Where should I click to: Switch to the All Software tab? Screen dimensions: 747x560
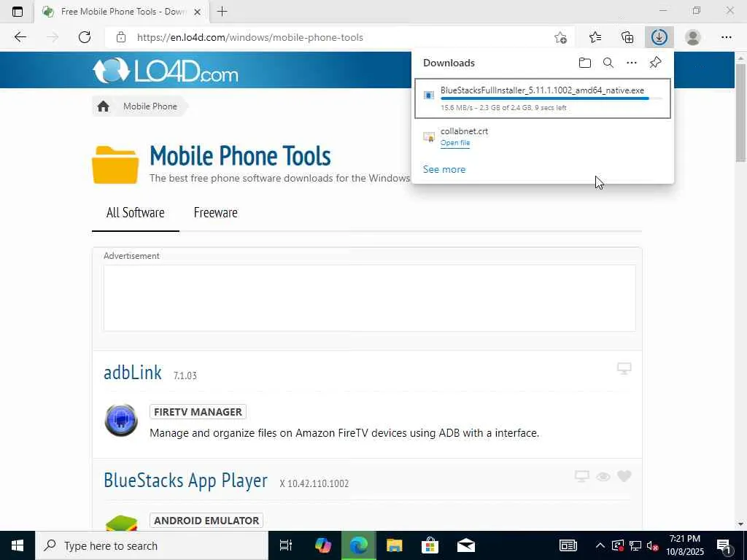tap(135, 212)
